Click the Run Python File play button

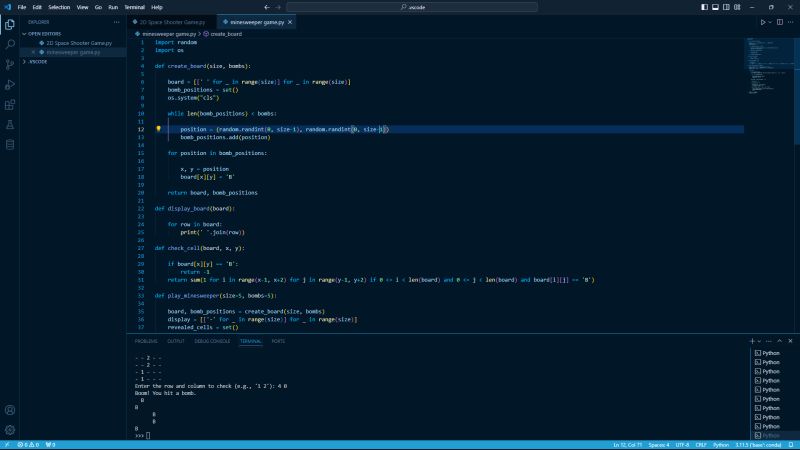click(x=764, y=21)
